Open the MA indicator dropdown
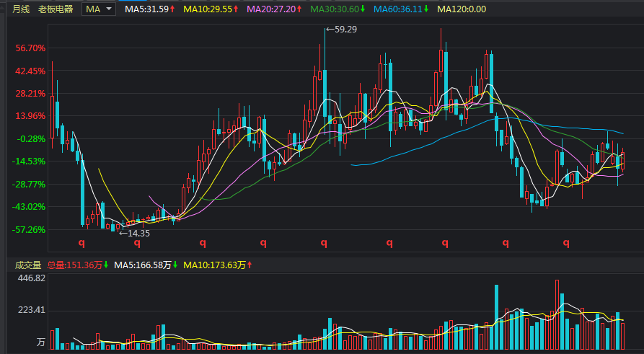This screenshot has height=354, width=644. pyautogui.click(x=99, y=9)
